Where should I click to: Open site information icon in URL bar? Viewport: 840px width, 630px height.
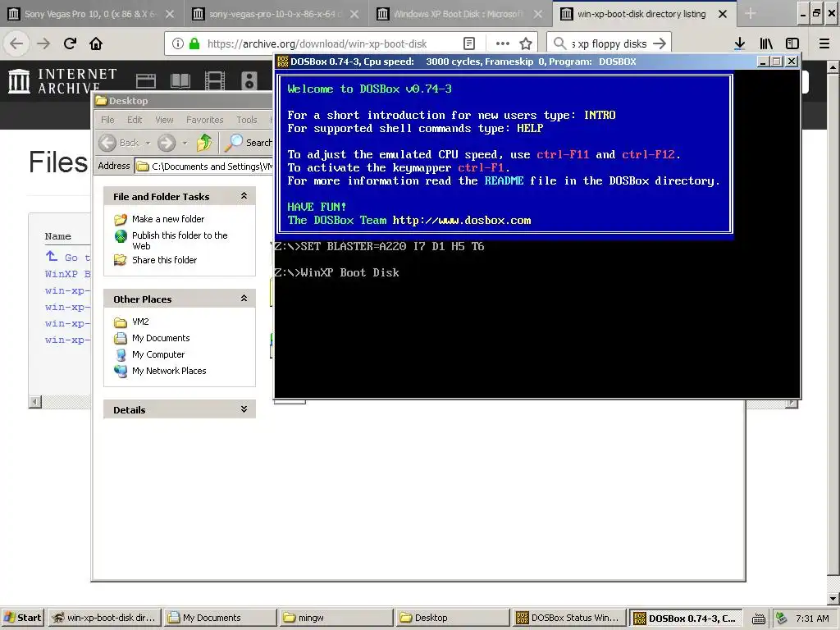click(178, 43)
